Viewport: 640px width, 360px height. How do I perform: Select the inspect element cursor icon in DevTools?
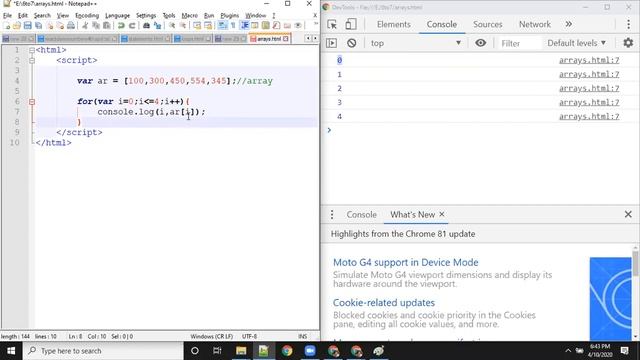(x=332, y=24)
